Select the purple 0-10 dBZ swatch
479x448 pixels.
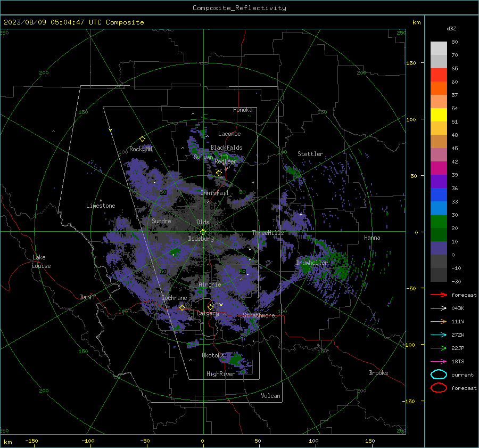coord(439,248)
